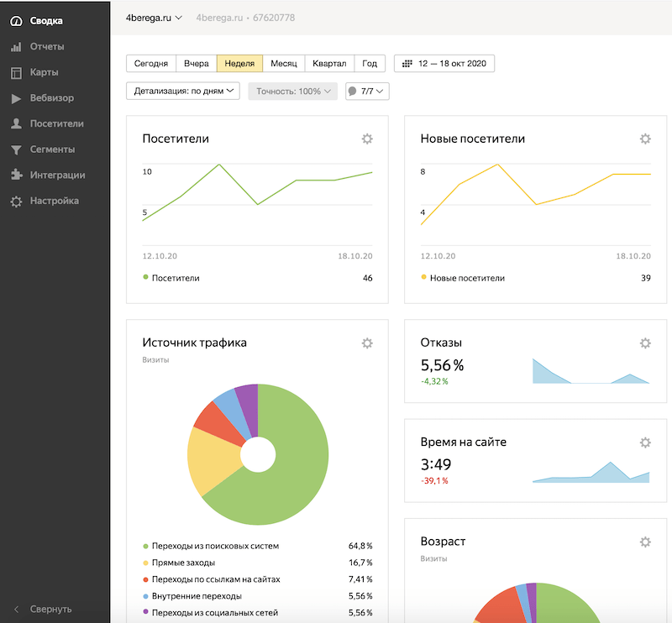
Task: Click the 3:49 time on site value
Action: 436,465
